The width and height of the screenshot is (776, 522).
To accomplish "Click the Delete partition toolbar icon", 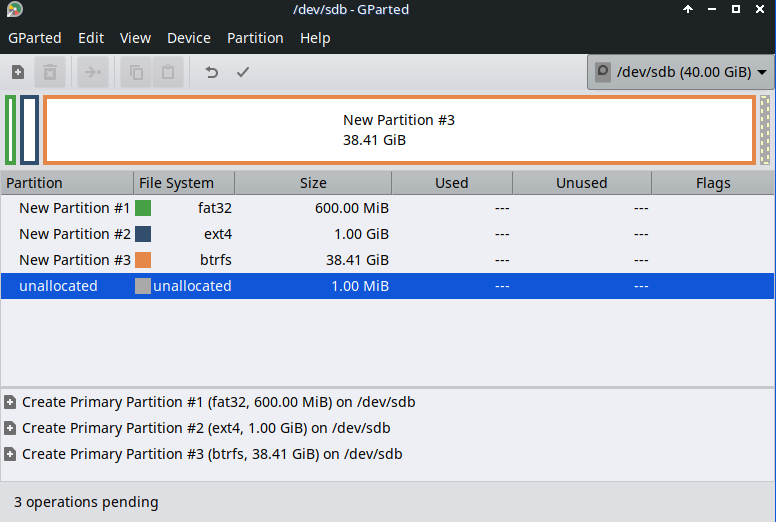I will click(49, 72).
